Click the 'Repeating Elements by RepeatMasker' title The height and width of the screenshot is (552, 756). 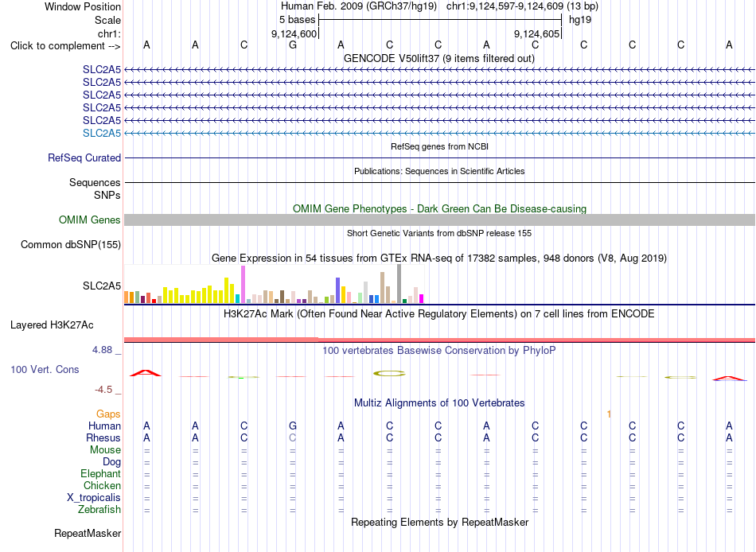(x=439, y=522)
